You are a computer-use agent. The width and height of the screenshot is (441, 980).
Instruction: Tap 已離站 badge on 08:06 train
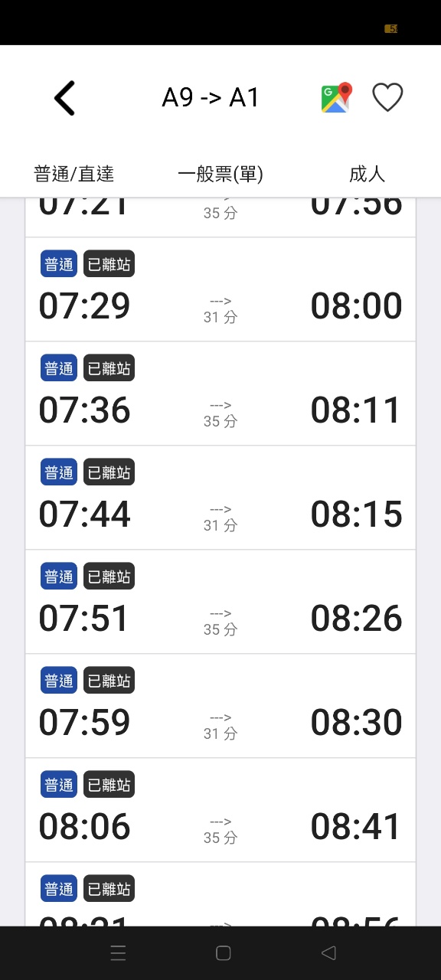tap(109, 785)
